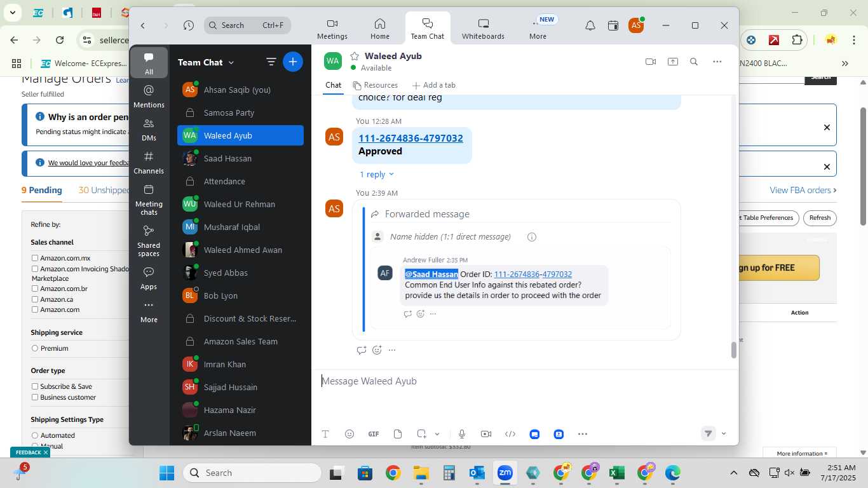This screenshot has height=488, width=868.
Task: Check Amazon.ca sales channel
Action: [35, 299]
